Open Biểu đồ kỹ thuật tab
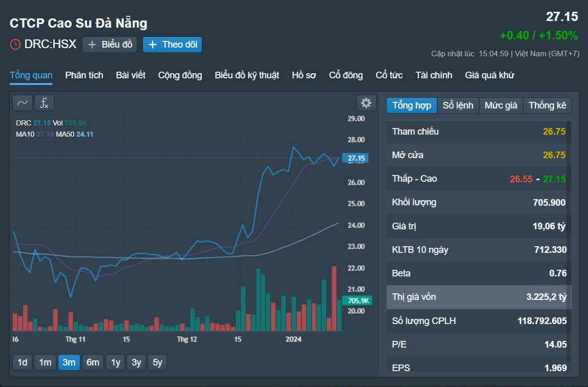The width and height of the screenshot is (588, 387). tap(247, 75)
